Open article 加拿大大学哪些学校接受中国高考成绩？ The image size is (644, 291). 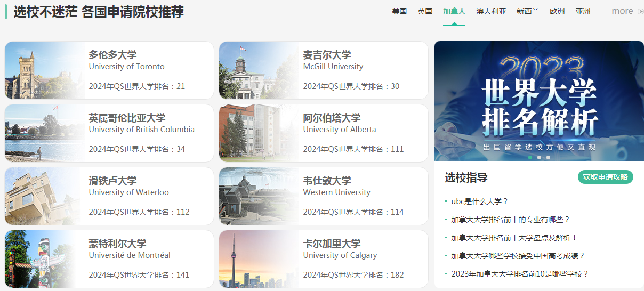point(518,256)
